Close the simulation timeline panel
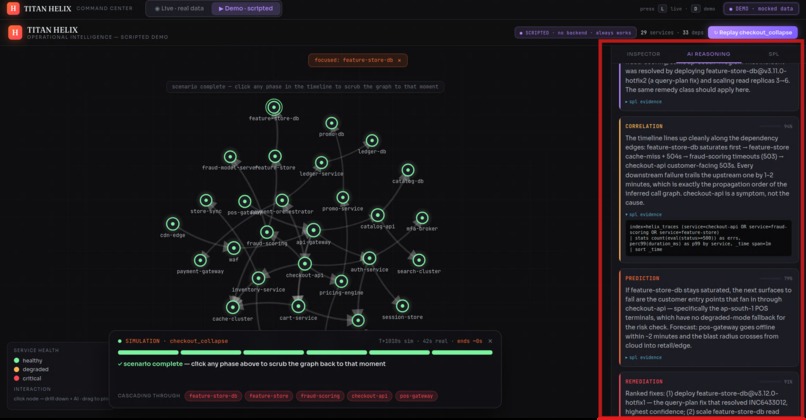Viewport: 806px width, 420px height. tap(490, 341)
